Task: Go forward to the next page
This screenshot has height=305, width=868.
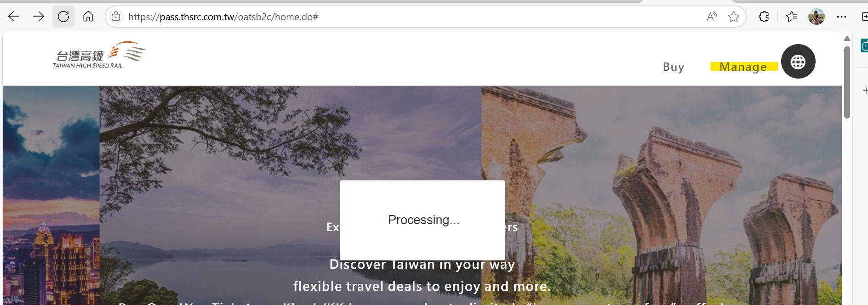Action: (39, 17)
